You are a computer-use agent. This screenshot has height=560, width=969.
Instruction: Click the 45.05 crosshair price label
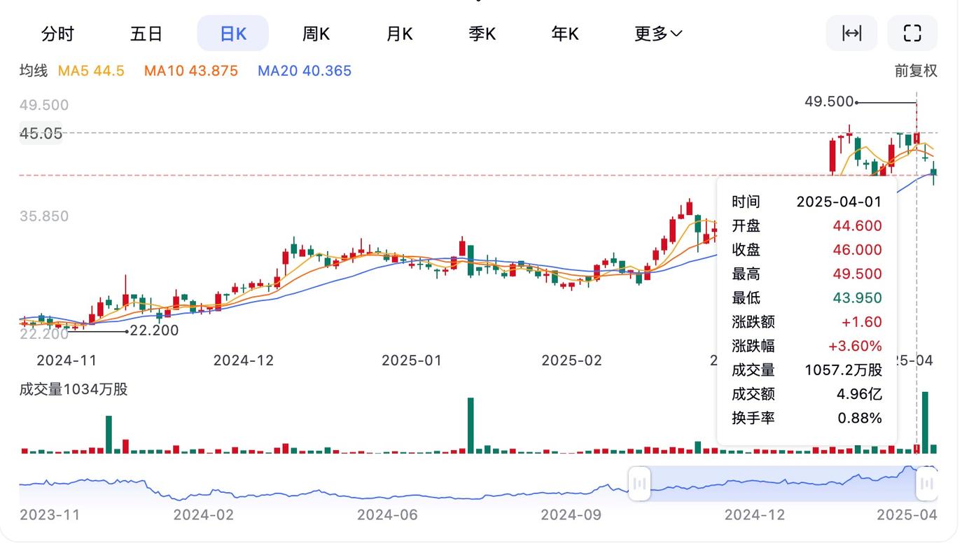(41, 133)
